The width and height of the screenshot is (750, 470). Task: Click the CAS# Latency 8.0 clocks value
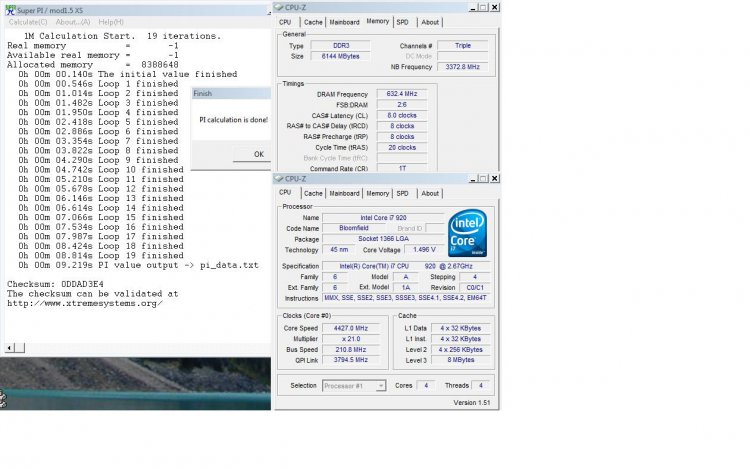pos(402,116)
